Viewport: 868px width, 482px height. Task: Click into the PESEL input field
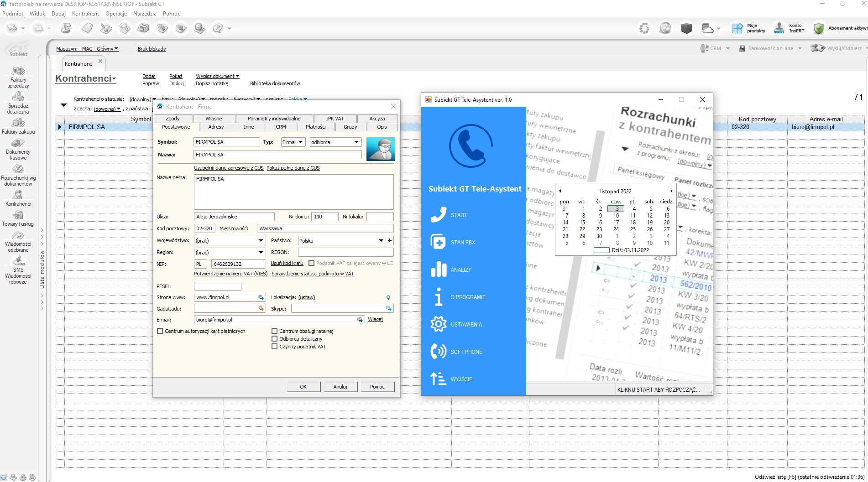click(217, 286)
